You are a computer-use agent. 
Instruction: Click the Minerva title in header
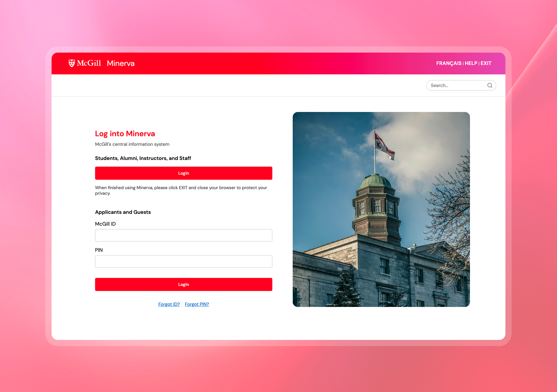coord(121,63)
